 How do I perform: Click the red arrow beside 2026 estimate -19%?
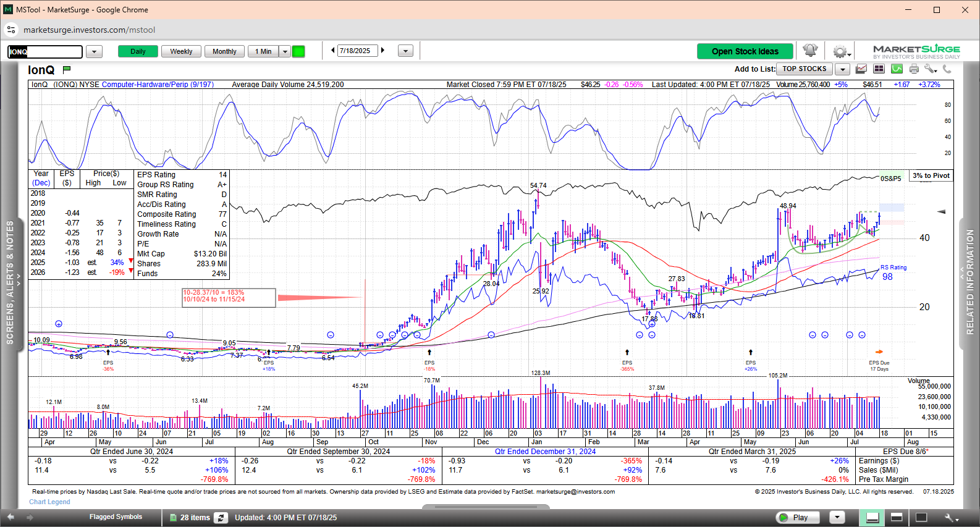click(130, 271)
